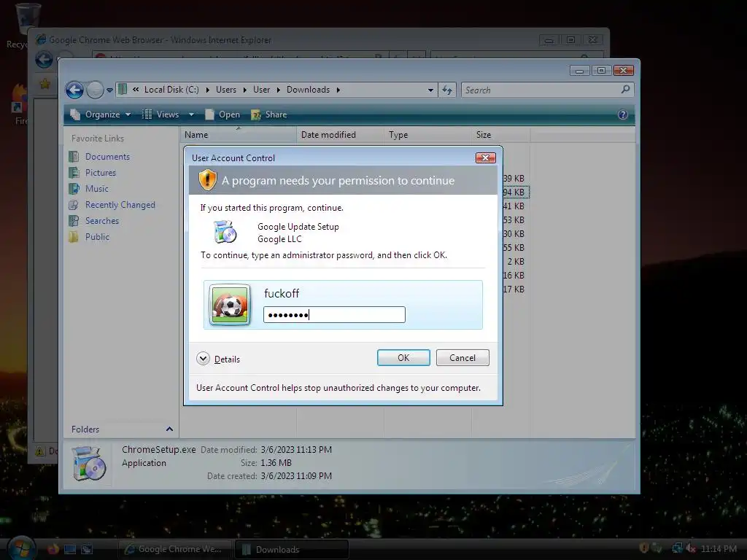
Task: Click security shield icon in system tray
Action: coord(643,548)
